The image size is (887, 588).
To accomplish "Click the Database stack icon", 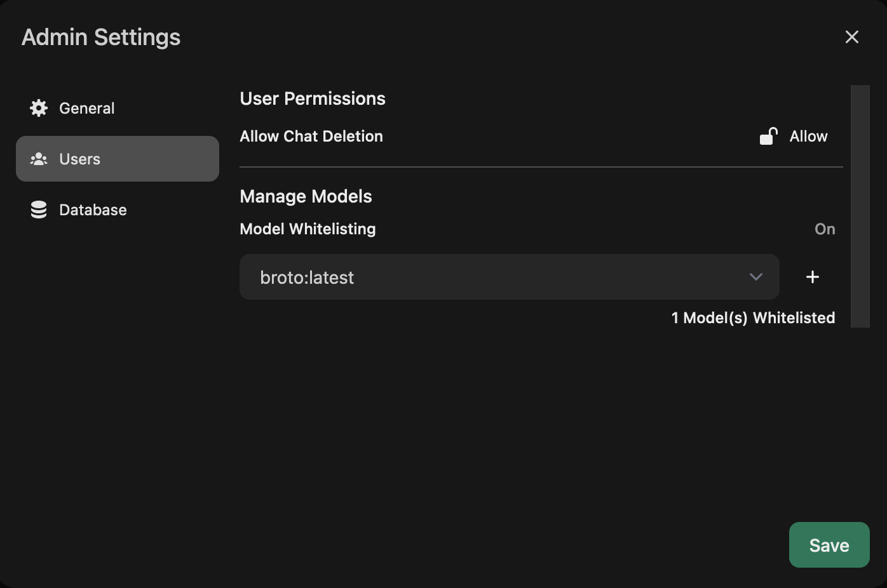I will (x=38, y=210).
